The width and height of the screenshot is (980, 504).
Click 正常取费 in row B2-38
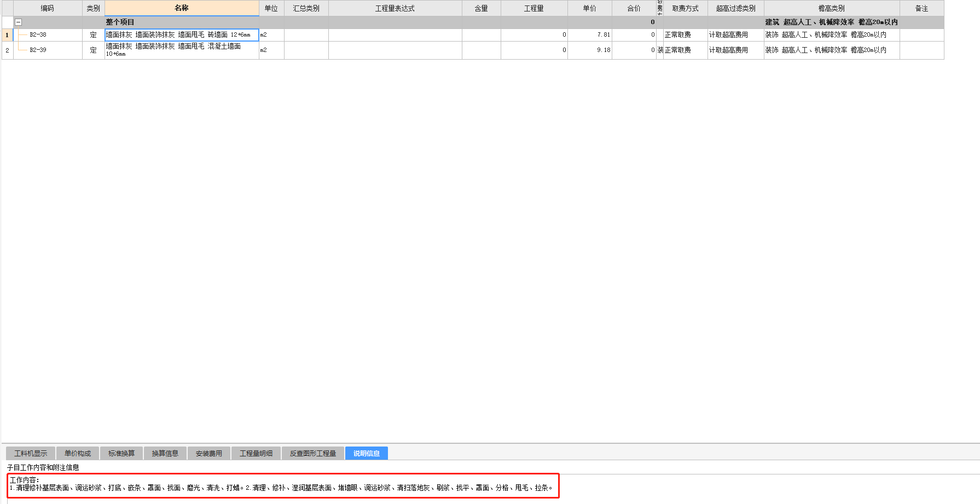(686, 35)
